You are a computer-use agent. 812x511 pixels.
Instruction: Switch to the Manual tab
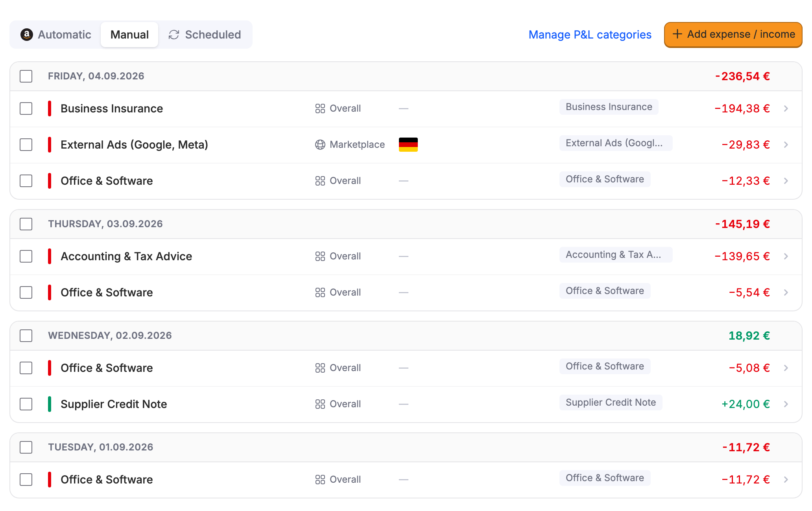129,35
